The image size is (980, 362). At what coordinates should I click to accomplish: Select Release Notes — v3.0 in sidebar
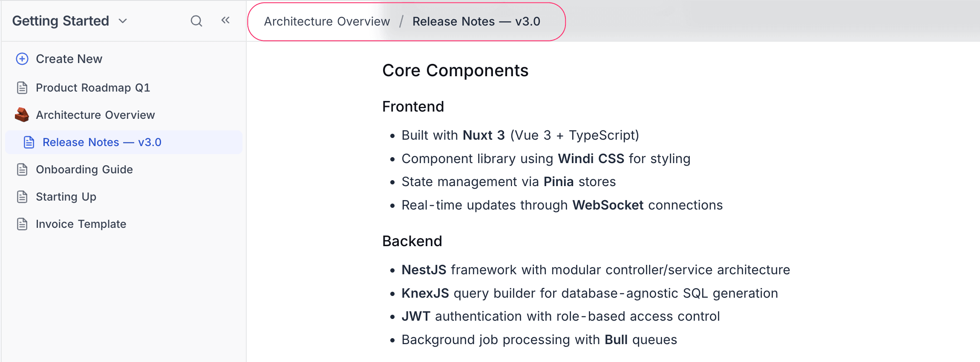tap(102, 142)
